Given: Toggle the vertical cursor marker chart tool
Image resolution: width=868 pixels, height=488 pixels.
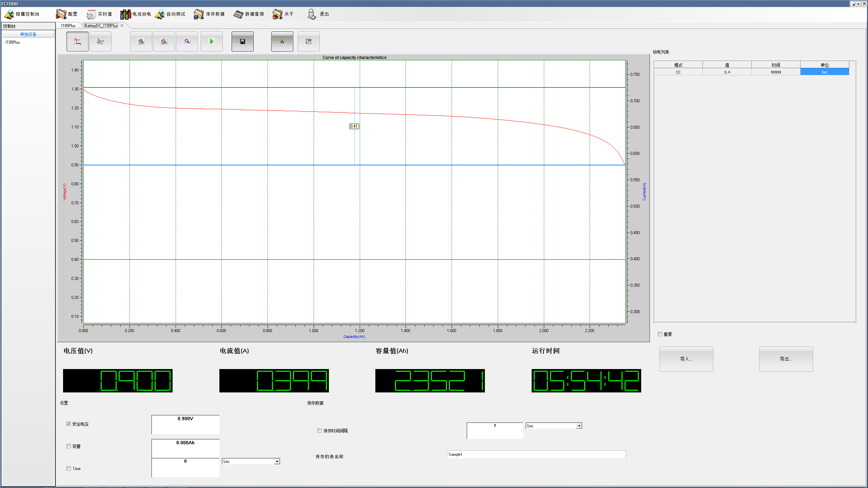Looking at the screenshot, I should (100, 41).
